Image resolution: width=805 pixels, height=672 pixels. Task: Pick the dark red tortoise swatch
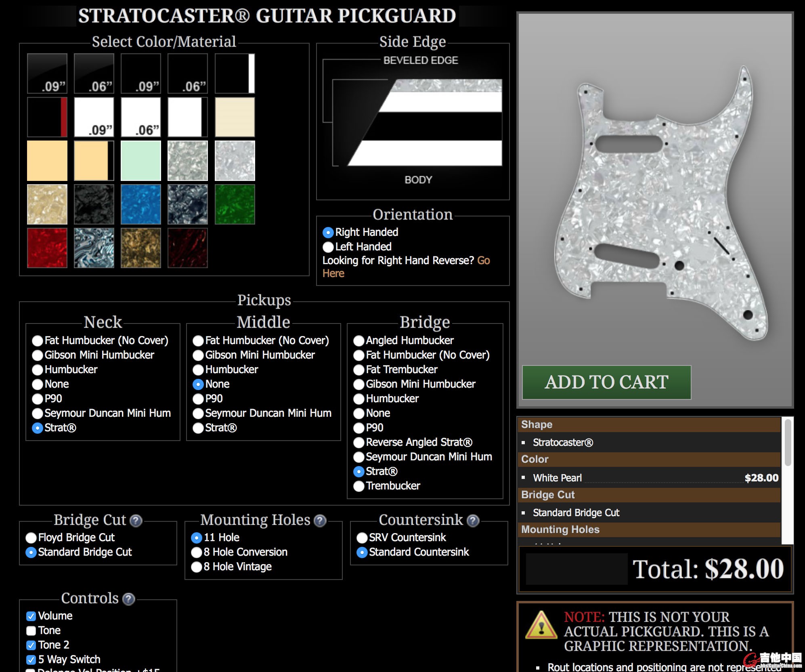(x=188, y=248)
